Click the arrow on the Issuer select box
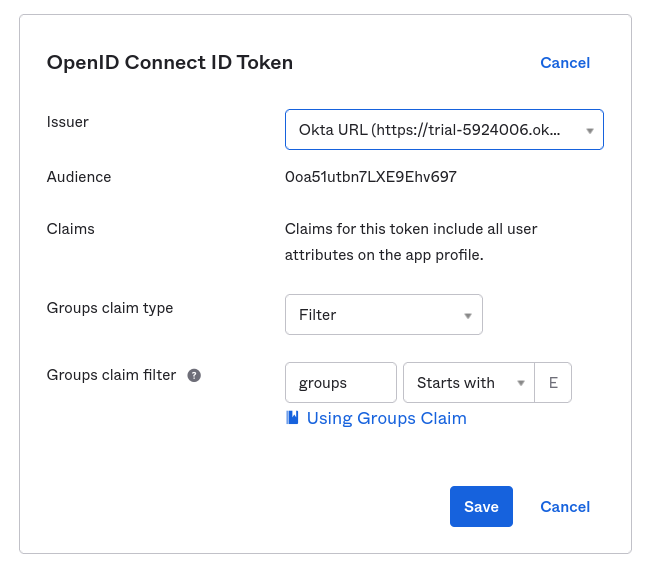This screenshot has width=654, height=568. click(590, 131)
